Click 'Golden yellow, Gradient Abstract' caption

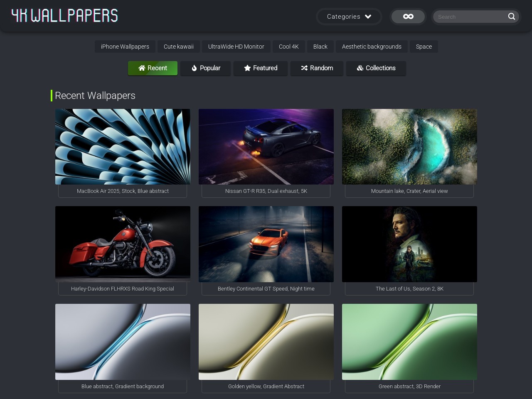pyautogui.click(x=266, y=387)
